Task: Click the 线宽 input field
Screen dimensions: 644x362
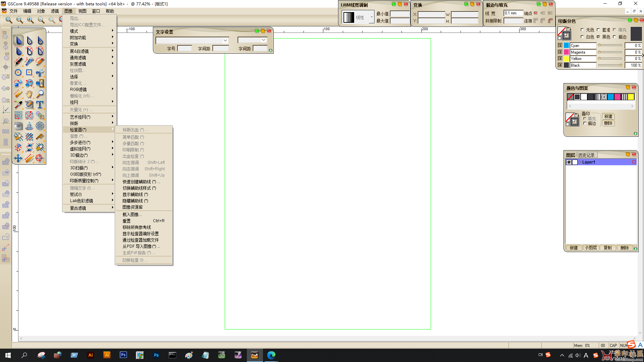Action: tap(513, 13)
